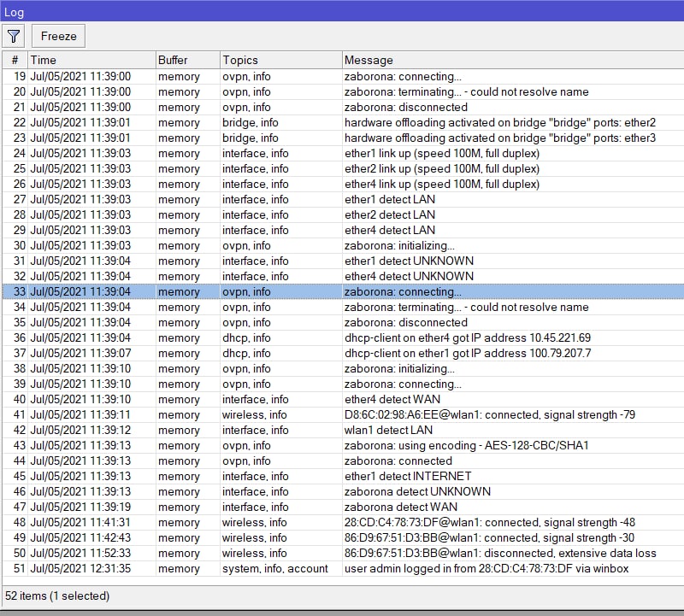Select message zaborona detect WAN
Image resolution: width=684 pixels, height=616 pixels.
[x=401, y=507]
